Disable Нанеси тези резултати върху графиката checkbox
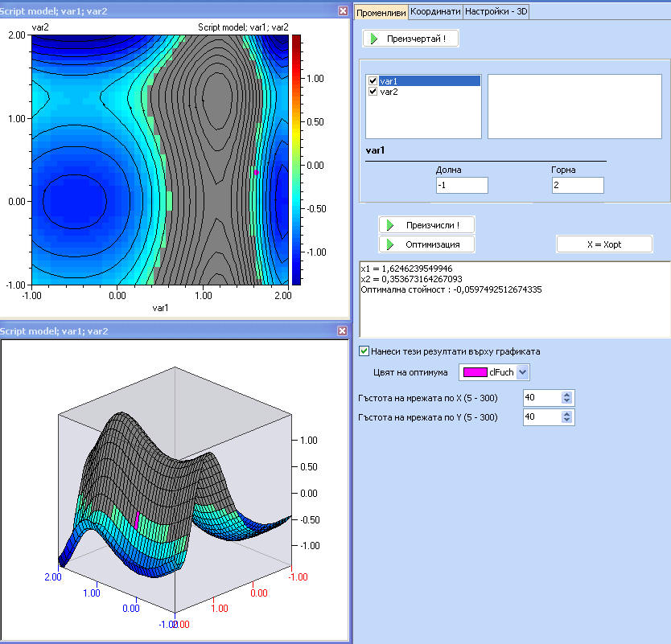This screenshot has height=644, width=671. point(364,351)
